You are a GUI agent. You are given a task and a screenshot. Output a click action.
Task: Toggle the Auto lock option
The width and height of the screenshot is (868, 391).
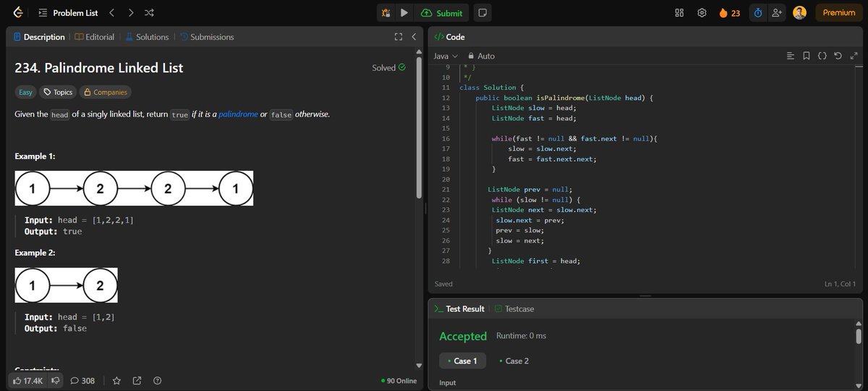click(x=482, y=56)
